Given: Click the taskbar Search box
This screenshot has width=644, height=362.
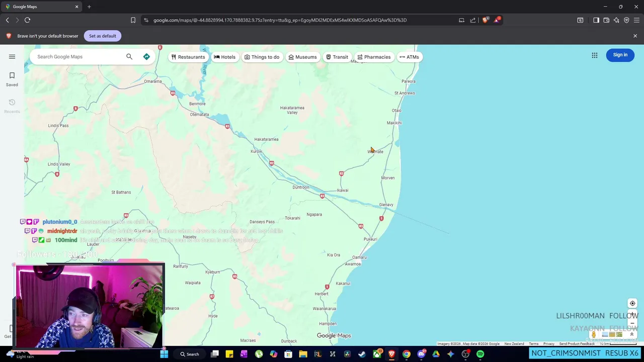Looking at the screenshot, I should click(190, 354).
